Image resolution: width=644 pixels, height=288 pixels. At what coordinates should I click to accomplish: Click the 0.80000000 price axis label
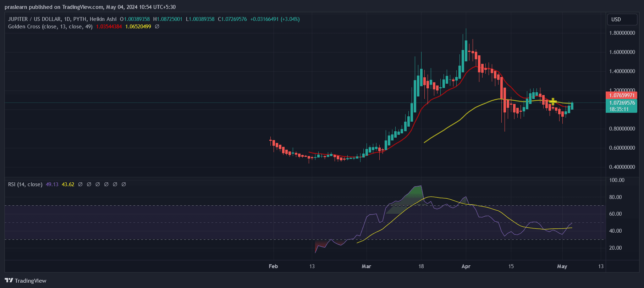pyautogui.click(x=622, y=129)
